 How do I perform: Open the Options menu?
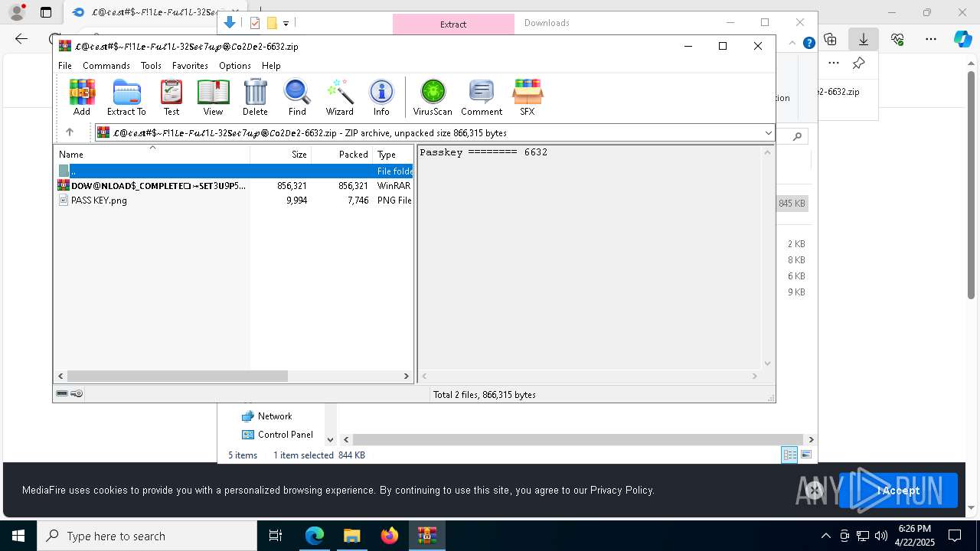point(234,66)
